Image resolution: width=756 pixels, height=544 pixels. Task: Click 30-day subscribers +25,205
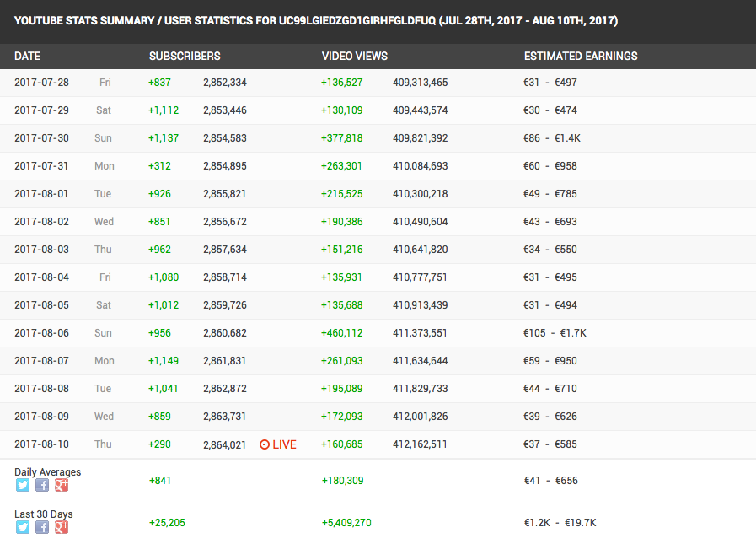167,523
